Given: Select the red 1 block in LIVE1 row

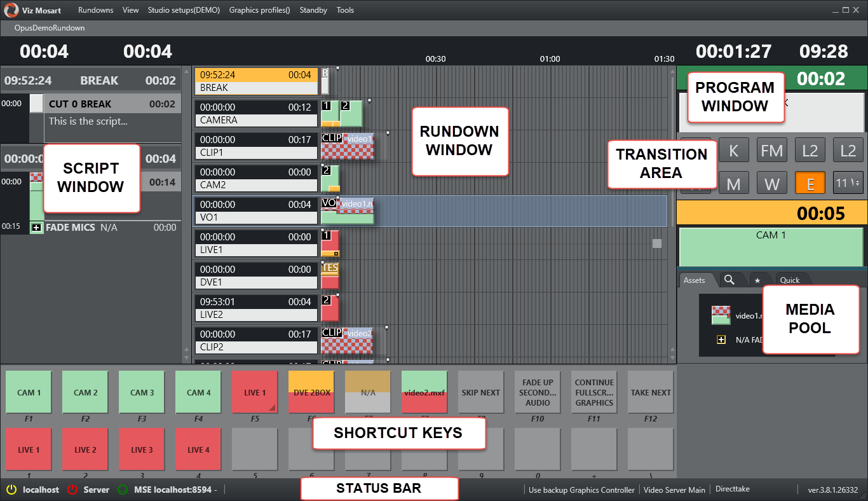Looking at the screenshot, I should (330, 244).
